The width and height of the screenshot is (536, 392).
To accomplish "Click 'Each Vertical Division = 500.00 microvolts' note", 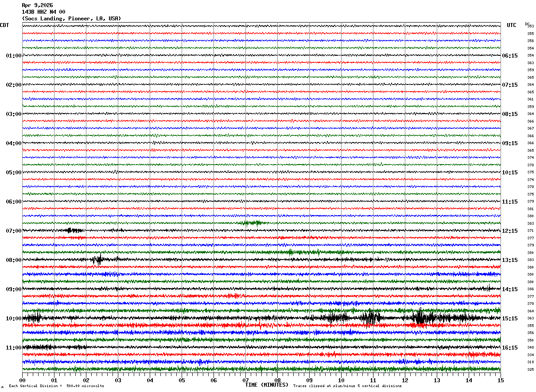I will [x=56, y=386].
